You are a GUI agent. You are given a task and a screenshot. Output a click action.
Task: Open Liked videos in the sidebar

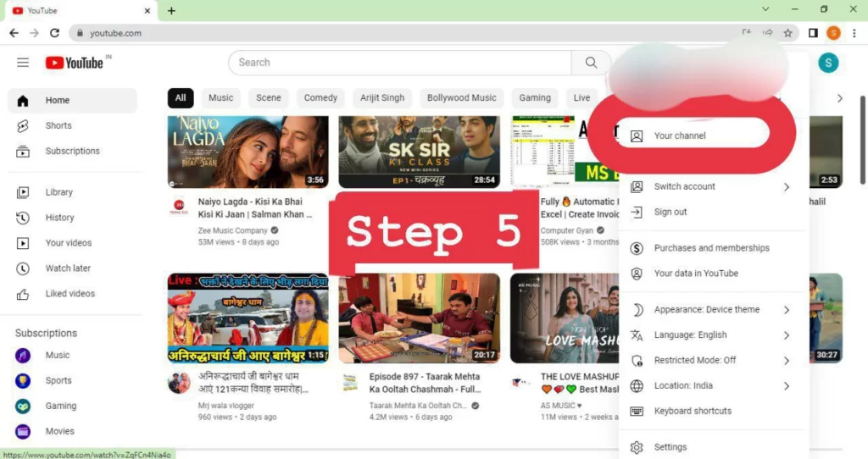click(73, 294)
